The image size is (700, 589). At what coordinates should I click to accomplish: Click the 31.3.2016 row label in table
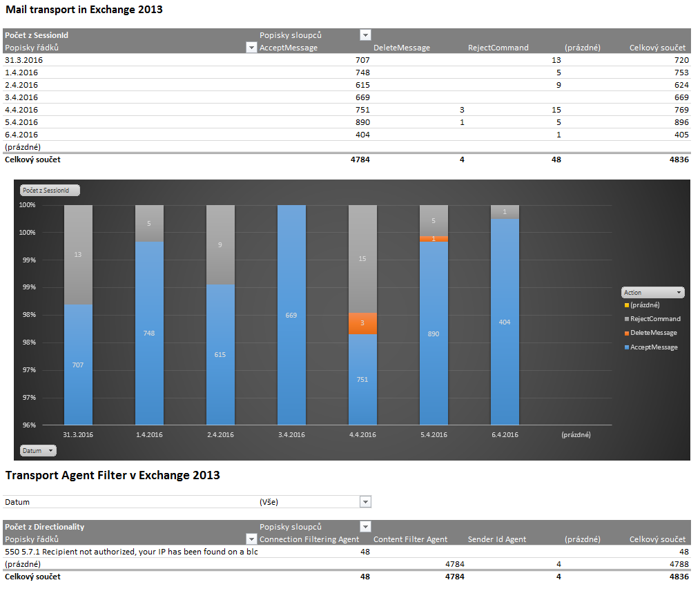24,60
